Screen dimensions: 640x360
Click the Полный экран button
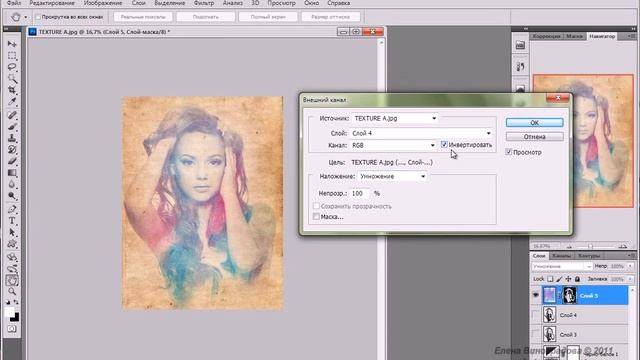pos(268,17)
